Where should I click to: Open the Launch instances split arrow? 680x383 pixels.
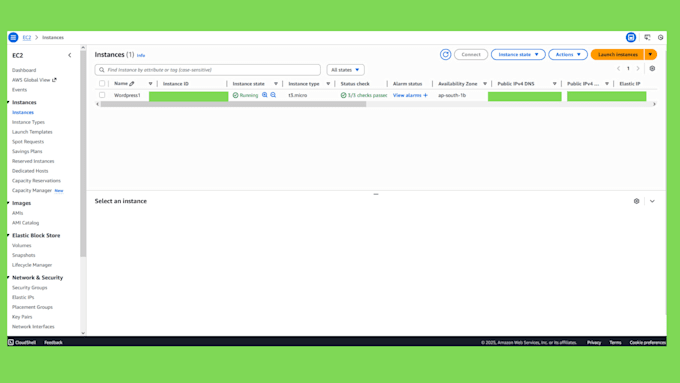click(651, 55)
